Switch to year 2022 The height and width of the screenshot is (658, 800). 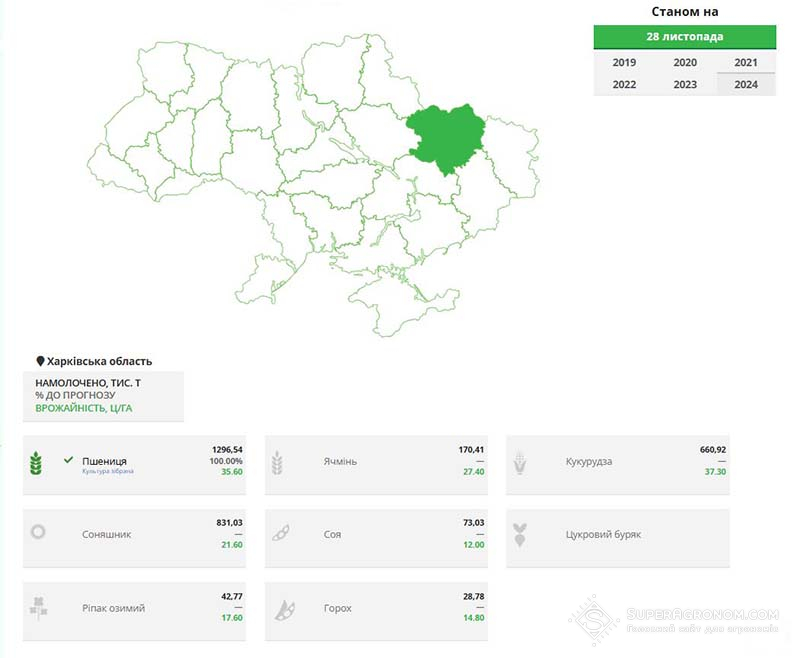(624, 84)
